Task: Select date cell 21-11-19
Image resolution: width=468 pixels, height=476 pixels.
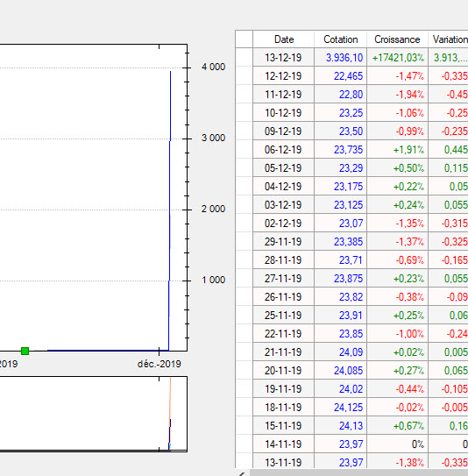Action: (283, 352)
